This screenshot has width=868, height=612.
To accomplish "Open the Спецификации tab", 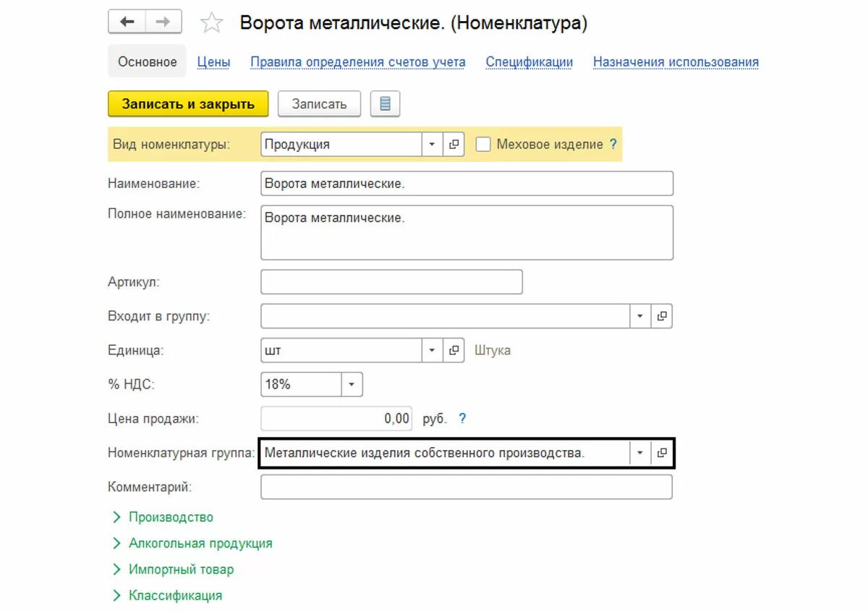I will (529, 62).
